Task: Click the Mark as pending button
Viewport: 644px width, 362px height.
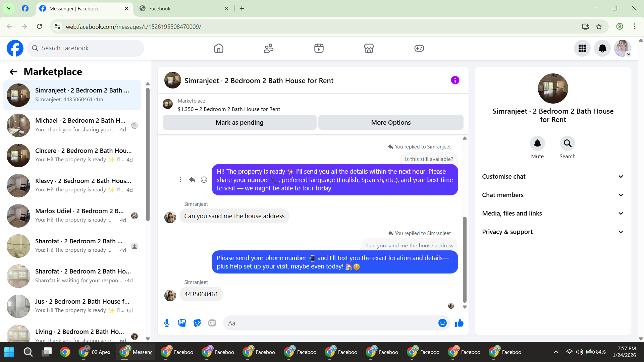Action: tap(239, 123)
